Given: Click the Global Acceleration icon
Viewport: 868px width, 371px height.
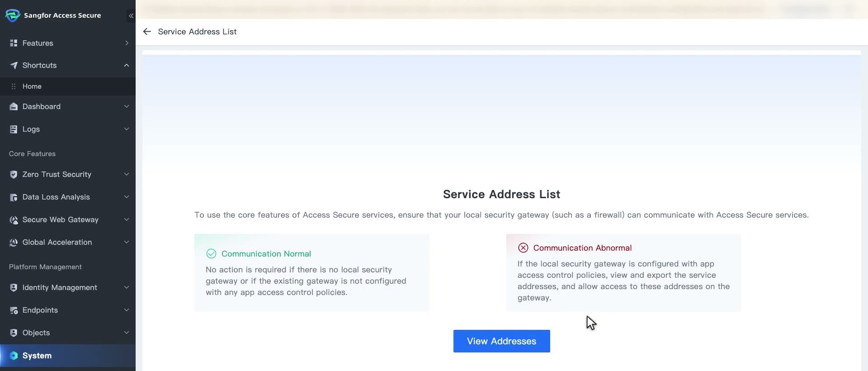Looking at the screenshot, I should click(14, 242).
